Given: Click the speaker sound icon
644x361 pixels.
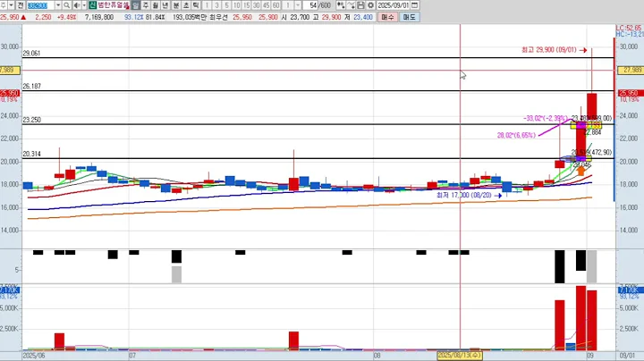Looking at the screenshot, I should [76, 5].
